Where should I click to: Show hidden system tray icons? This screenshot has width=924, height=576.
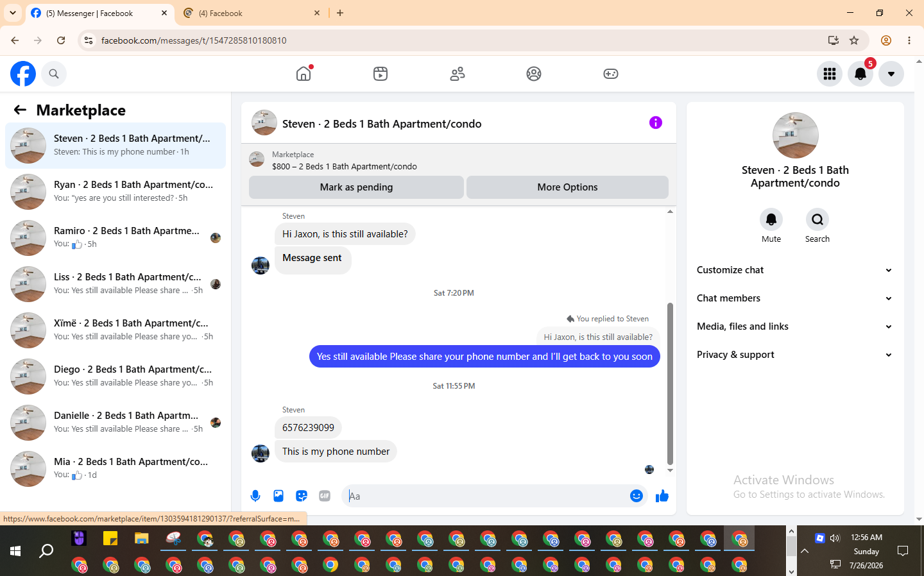[x=805, y=551]
